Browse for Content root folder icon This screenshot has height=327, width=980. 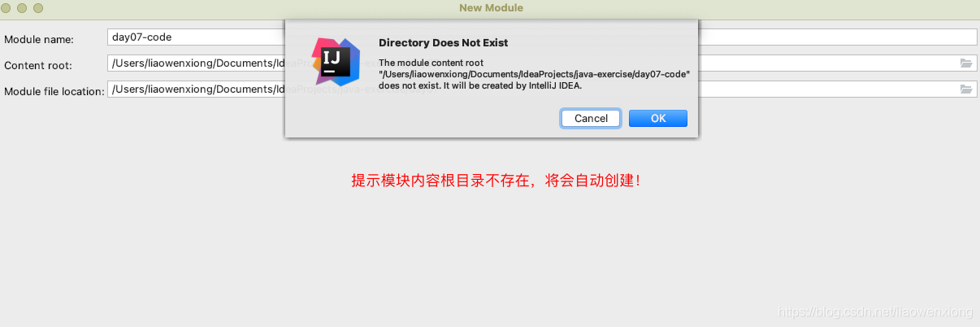[966, 63]
